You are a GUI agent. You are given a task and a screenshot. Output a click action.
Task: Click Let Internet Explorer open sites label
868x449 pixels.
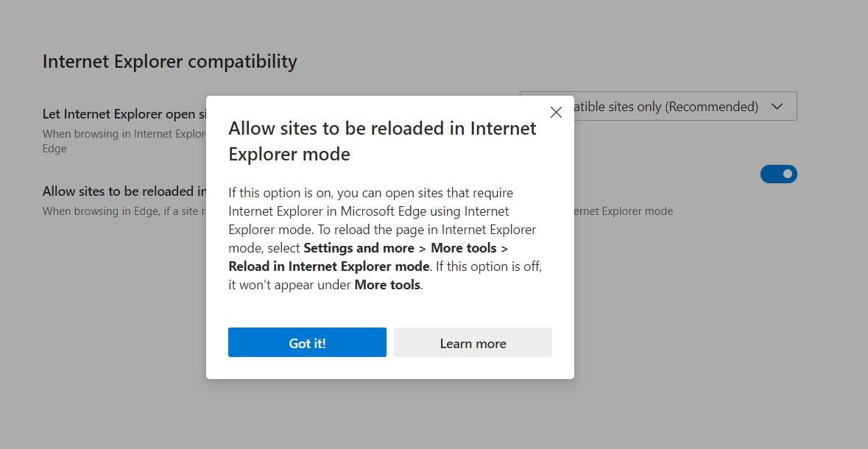tap(121, 114)
